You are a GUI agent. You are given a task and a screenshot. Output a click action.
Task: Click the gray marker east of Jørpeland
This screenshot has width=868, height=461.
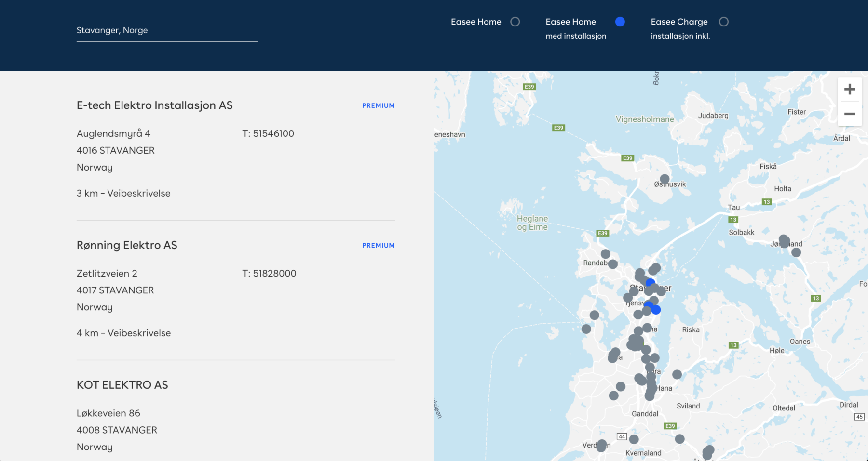click(796, 252)
